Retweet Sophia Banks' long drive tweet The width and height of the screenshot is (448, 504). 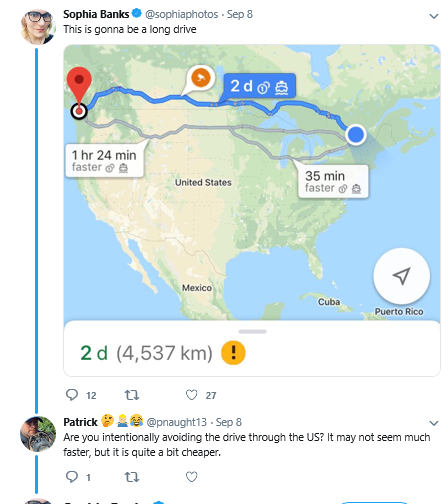point(132,395)
